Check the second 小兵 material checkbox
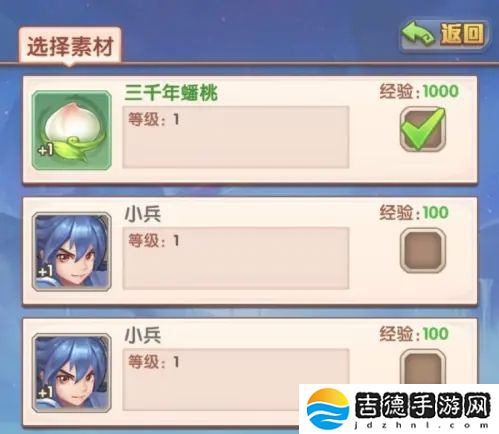Viewport: 499px width, 434px height. (423, 367)
